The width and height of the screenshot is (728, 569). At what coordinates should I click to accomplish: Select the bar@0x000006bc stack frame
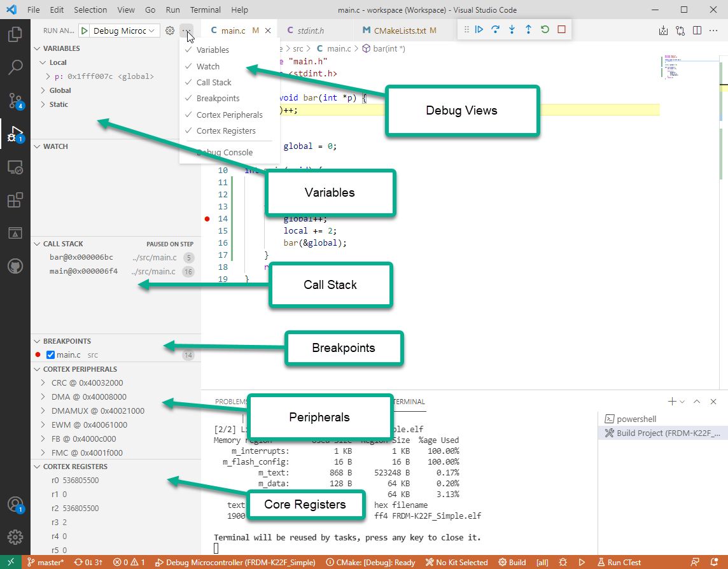coord(116,257)
